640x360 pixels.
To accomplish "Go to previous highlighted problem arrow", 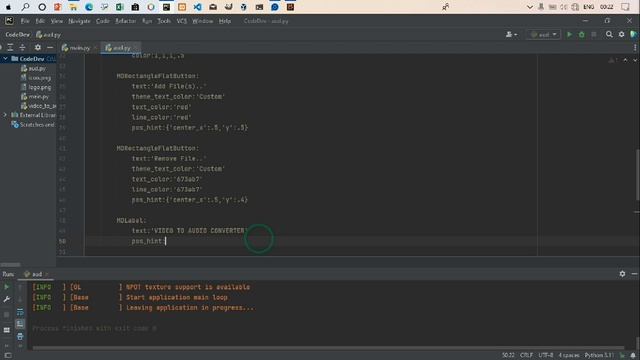I will pyautogui.click(x=625, y=60).
